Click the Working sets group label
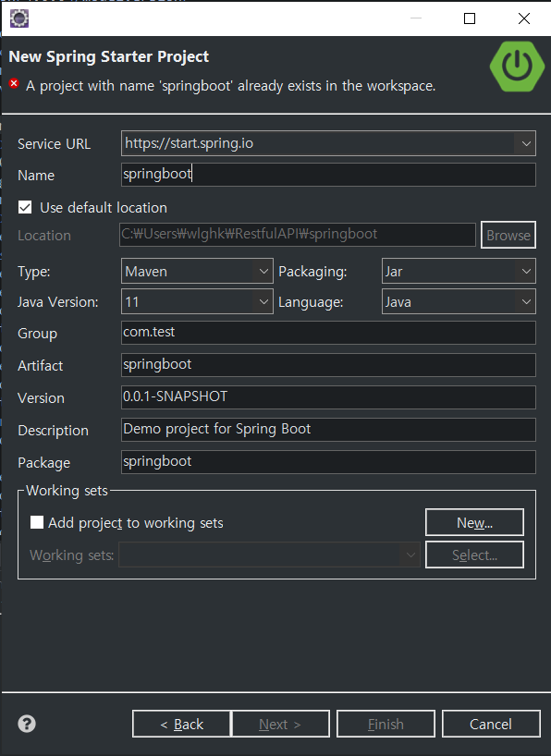 67,491
